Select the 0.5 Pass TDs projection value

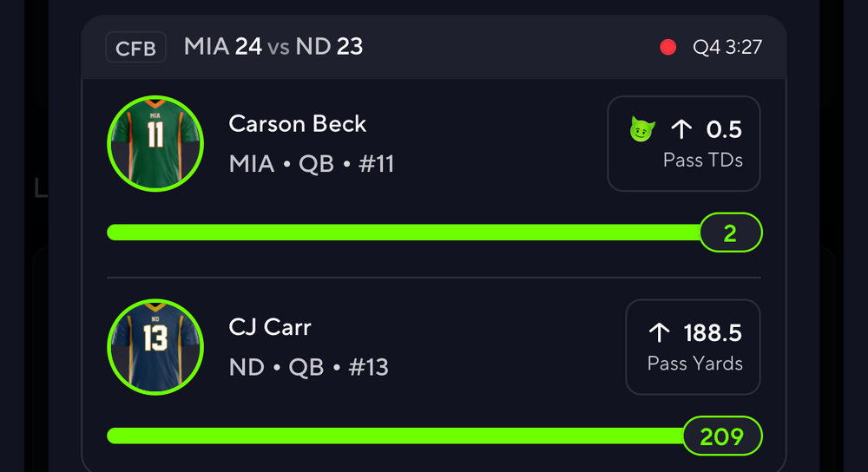tap(724, 130)
